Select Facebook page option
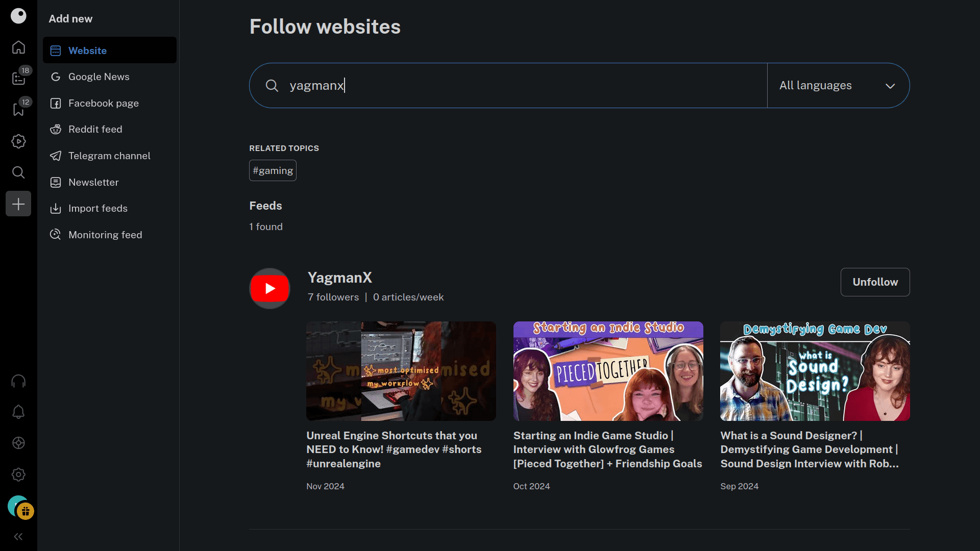Viewport: 980px width, 551px height. pyautogui.click(x=110, y=103)
